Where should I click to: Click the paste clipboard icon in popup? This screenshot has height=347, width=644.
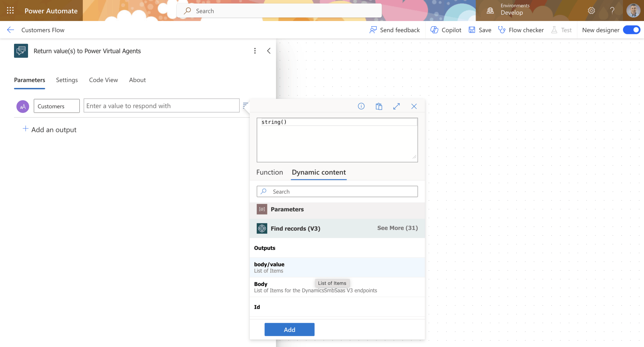(379, 106)
